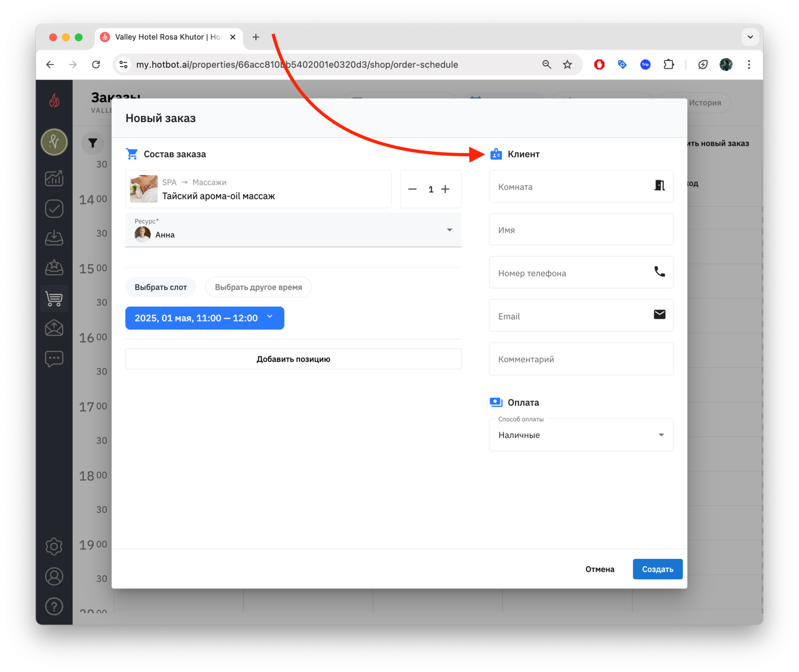The image size is (799, 672).
Task: Open the Способ оплаты Наличные dropdown
Action: 581,435
